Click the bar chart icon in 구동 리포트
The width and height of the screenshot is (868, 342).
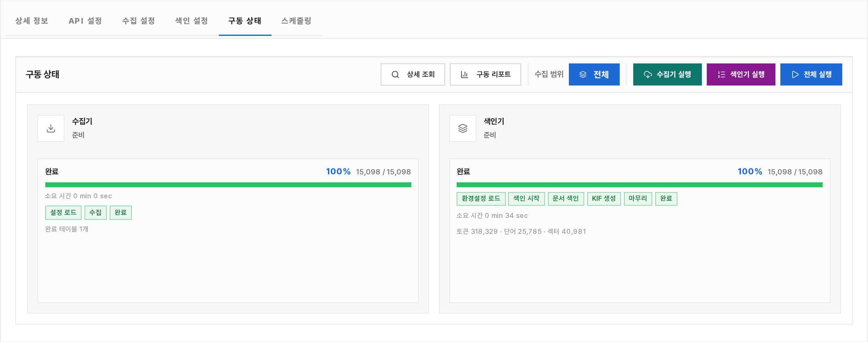tap(464, 74)
